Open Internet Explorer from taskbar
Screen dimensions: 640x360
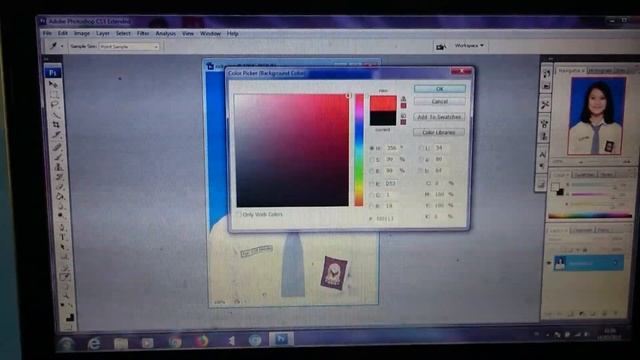(94, 343)
